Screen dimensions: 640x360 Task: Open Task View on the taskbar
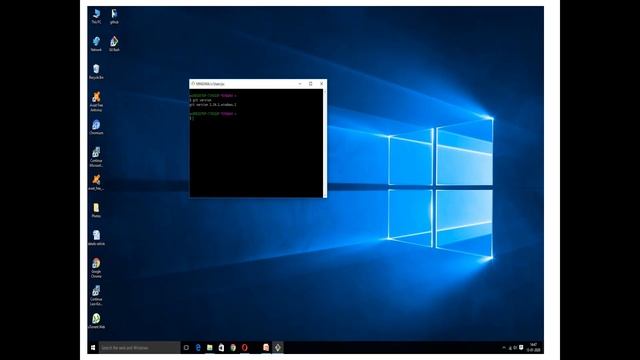click(x=186, y=348)
